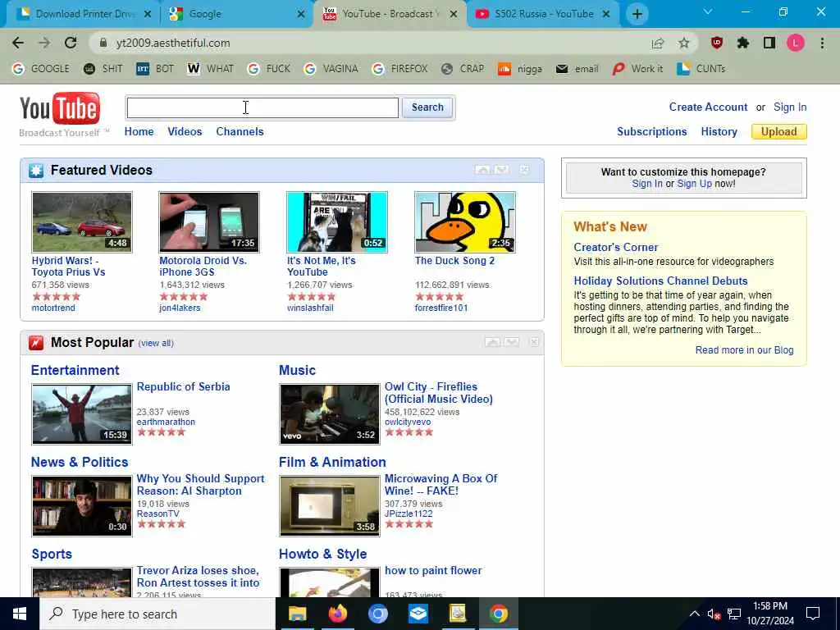Click the browser forward arrow
Screen dimensions: 840x630
[44, 43]
